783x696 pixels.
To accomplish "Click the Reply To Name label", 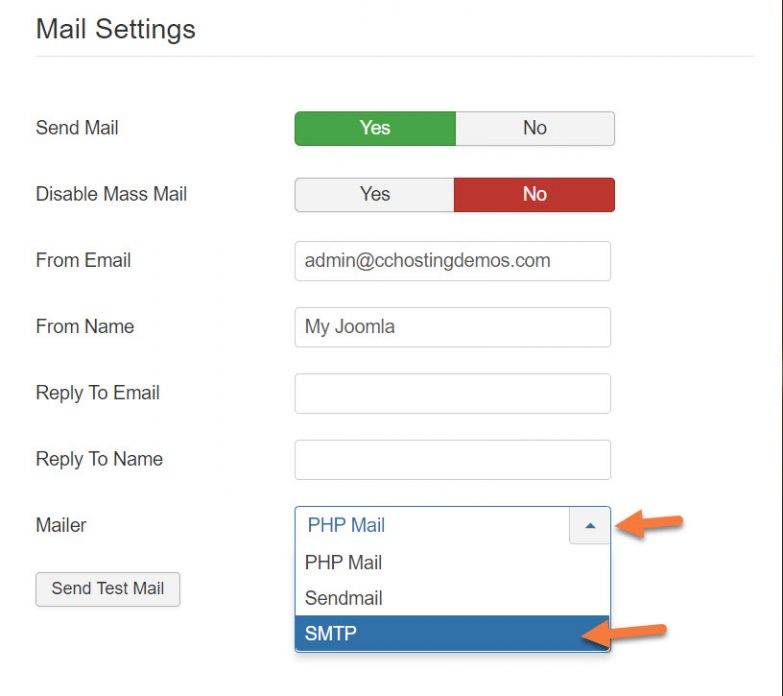I will coord(99,459).
